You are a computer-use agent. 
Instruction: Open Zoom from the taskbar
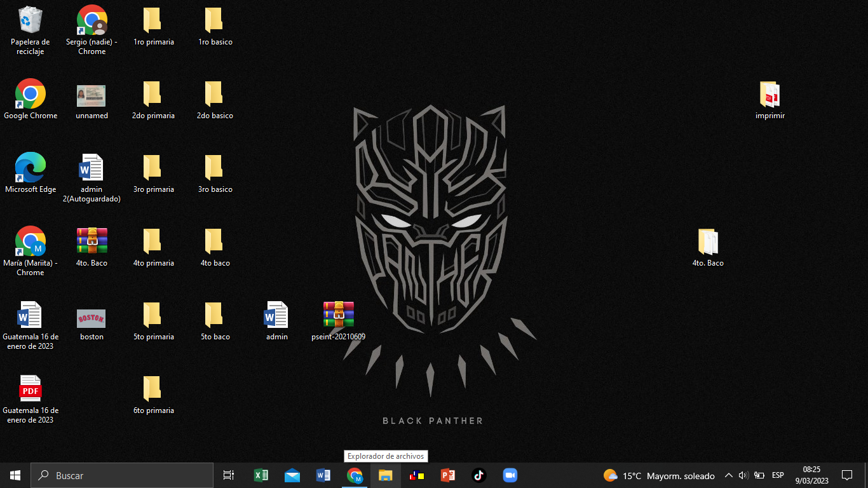tap(510, 475)
